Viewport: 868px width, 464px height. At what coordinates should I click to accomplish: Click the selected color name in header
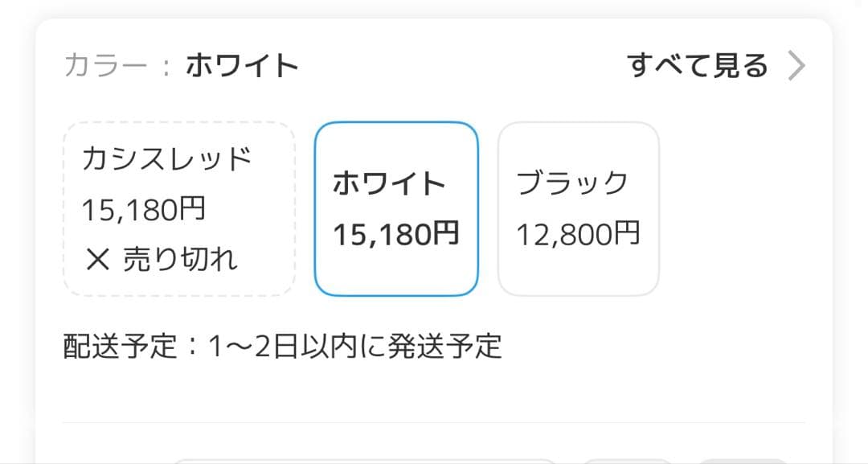pos(242,66)
